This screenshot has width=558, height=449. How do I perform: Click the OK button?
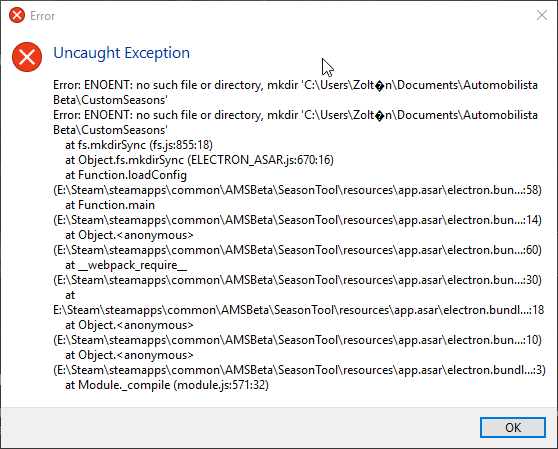pyautogui.click(x=512, y=427)
